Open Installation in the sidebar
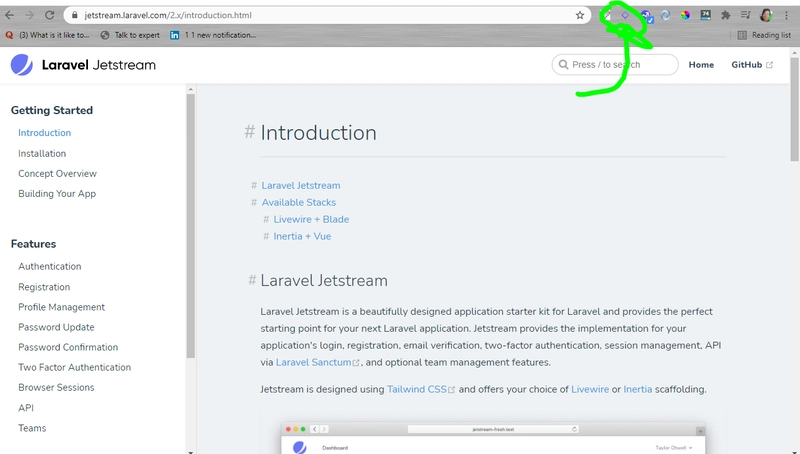This screenshot has width=800, height=454. coord(42,154)
